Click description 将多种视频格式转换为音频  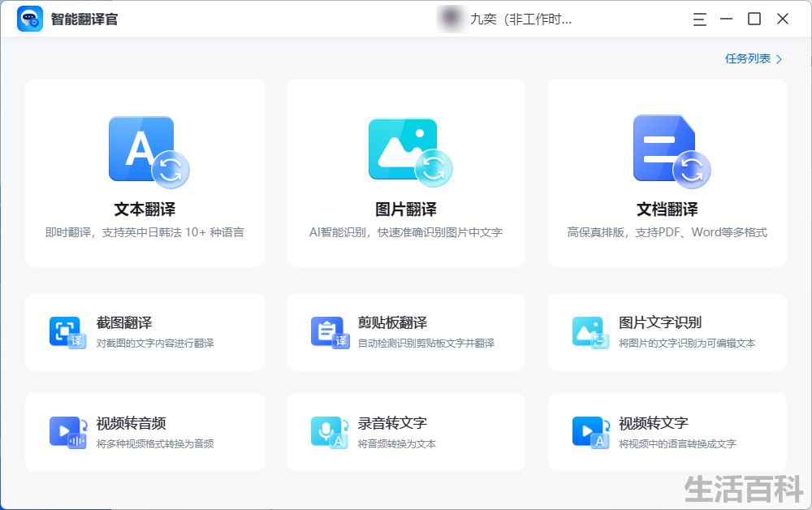click(x=155, y=443)
